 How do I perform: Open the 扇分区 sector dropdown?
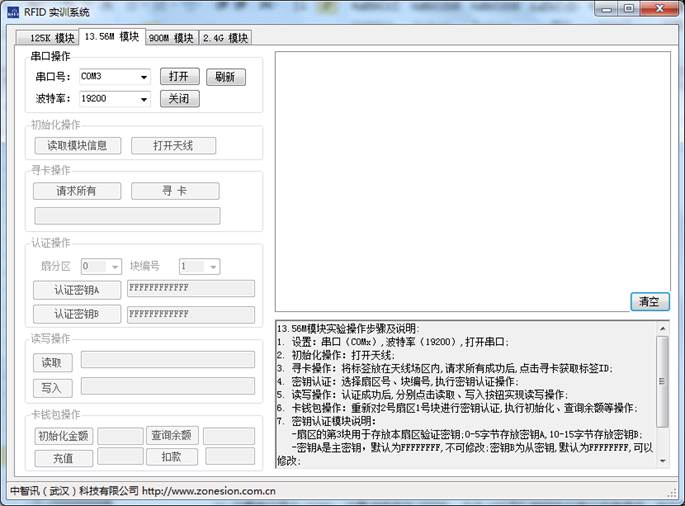tap(115, 267)
